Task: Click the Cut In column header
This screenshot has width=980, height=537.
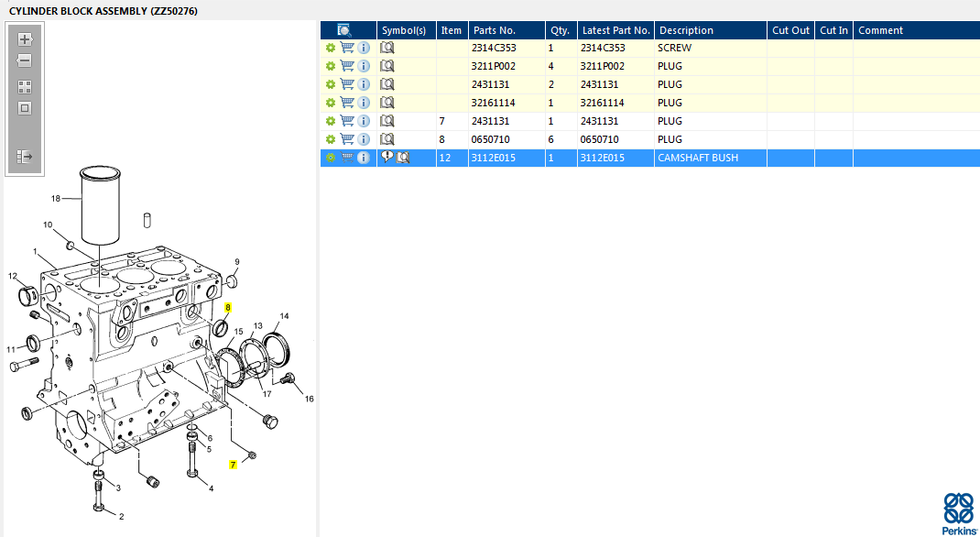Action: click(x=833, y=30)
